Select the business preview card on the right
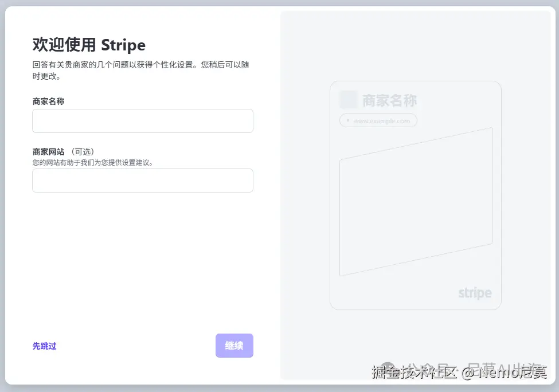The height and width of the screenshot is (392, 559). coord(415,195)
